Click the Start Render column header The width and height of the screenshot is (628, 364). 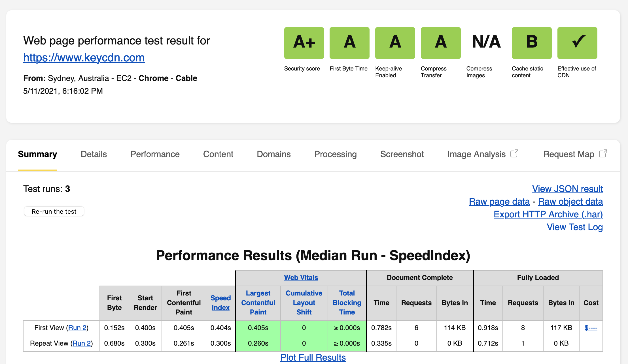[x=145, y=303]
